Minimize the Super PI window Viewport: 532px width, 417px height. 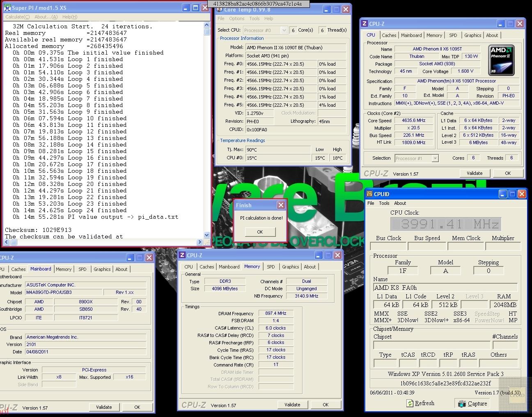pyautogui.click(x=186, y=7)
